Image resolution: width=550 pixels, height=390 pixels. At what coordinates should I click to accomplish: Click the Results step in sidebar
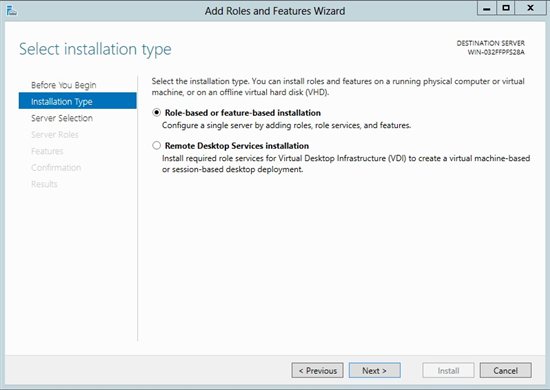pos(44,184)
